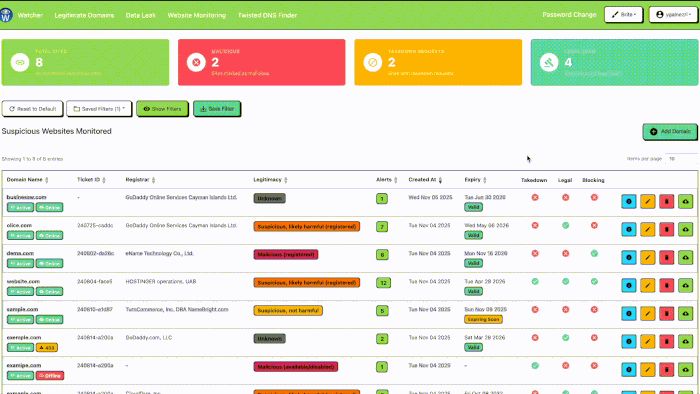Click cloud upload icon for website.com
Viewport: 700px width, 394px height.
pos(685,286)
